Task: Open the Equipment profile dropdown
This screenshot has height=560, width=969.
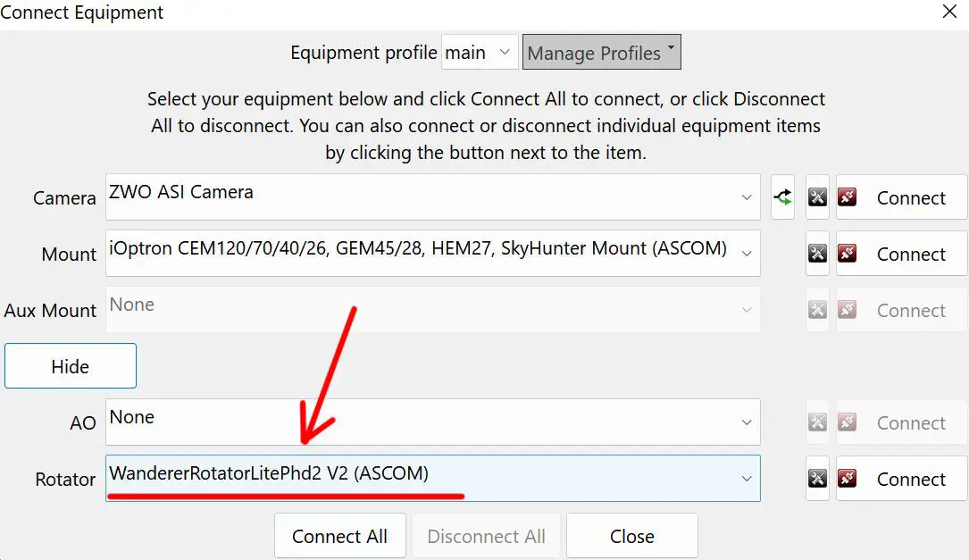Action: (x=480, y=53)
